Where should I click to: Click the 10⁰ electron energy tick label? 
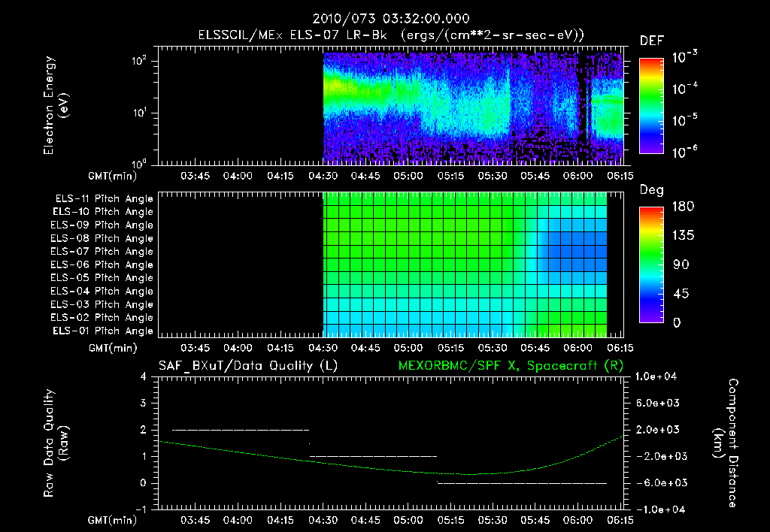(139, 165)
